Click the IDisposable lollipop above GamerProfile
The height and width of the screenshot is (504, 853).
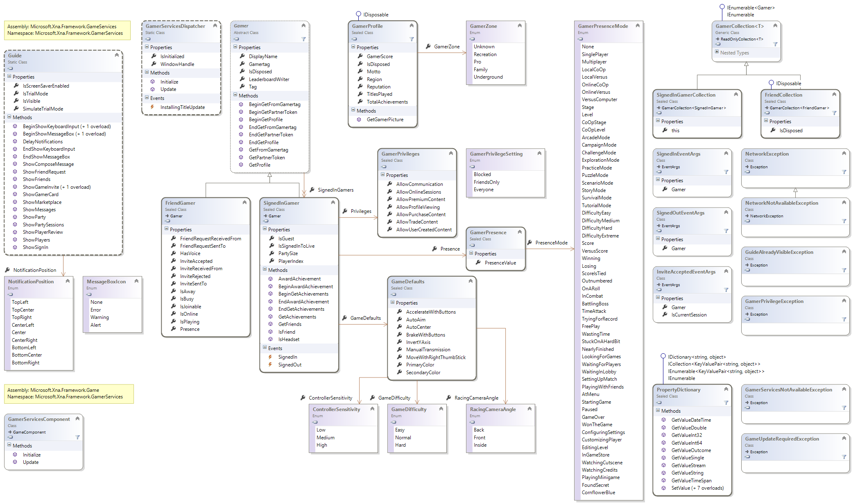point(358,14)
